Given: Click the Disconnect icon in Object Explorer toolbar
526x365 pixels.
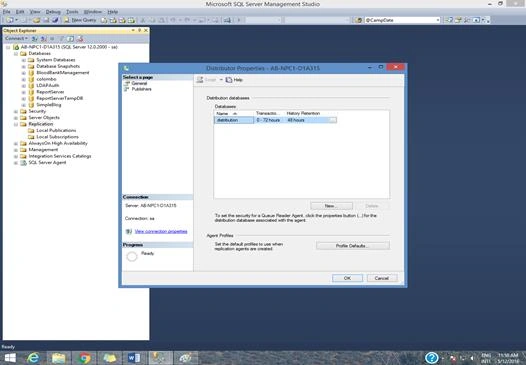Looking at the screenshot, I should pos(44,39).
